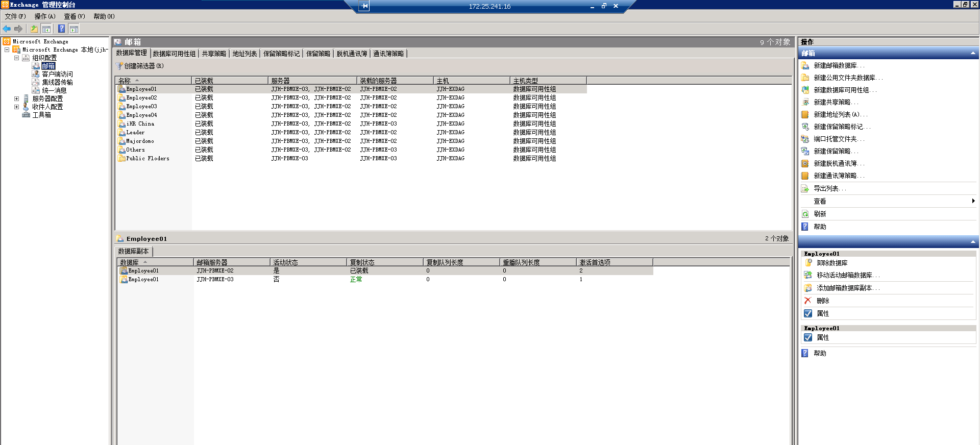This screenshot has width=980, height=445.
Task: Click the Help toolbar icon
Action: tap(62, 29)
